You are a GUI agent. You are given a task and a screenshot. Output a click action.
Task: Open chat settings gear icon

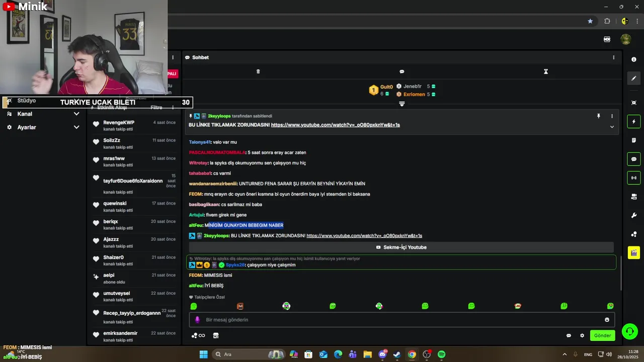pyautogui.click(x=582, y=335)
